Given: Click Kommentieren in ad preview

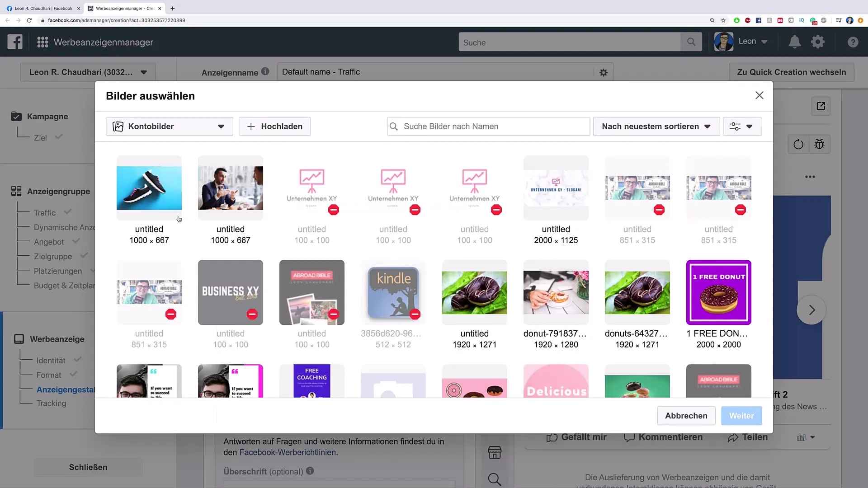Looking at the screenshot, I should [663, 437].
